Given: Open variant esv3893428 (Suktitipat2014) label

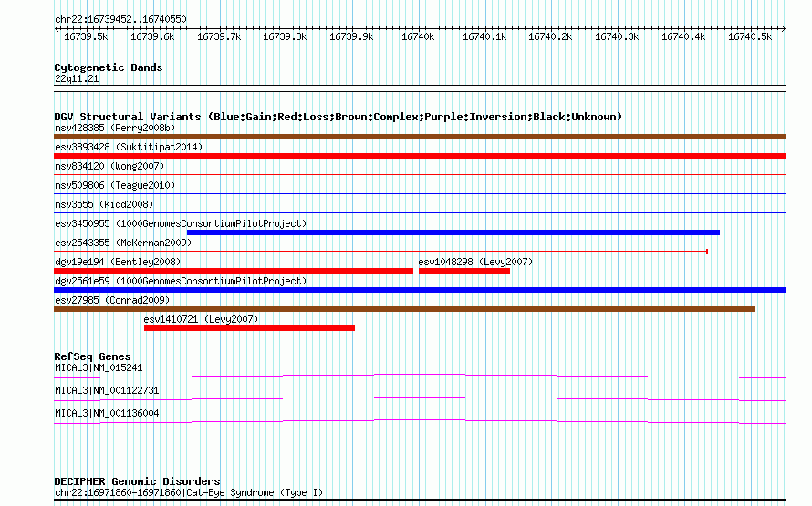Looking at the screenshot, I should pos(129,147).
